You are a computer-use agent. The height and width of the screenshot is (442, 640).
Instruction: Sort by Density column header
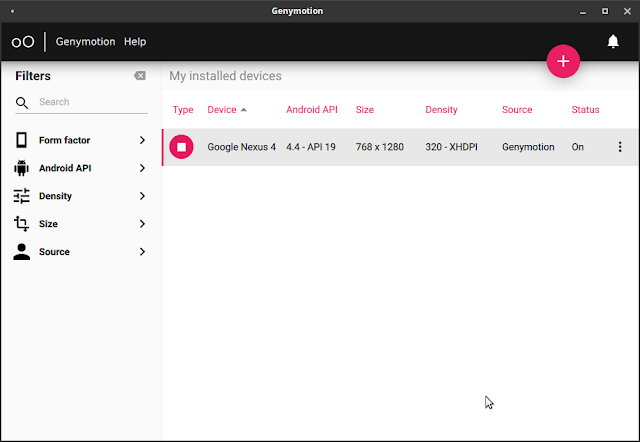pos(441,110)
